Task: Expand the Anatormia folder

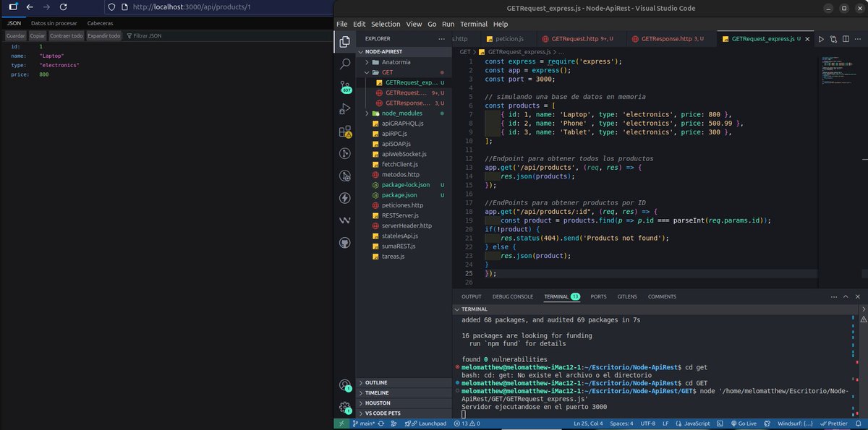Action: 396,62
